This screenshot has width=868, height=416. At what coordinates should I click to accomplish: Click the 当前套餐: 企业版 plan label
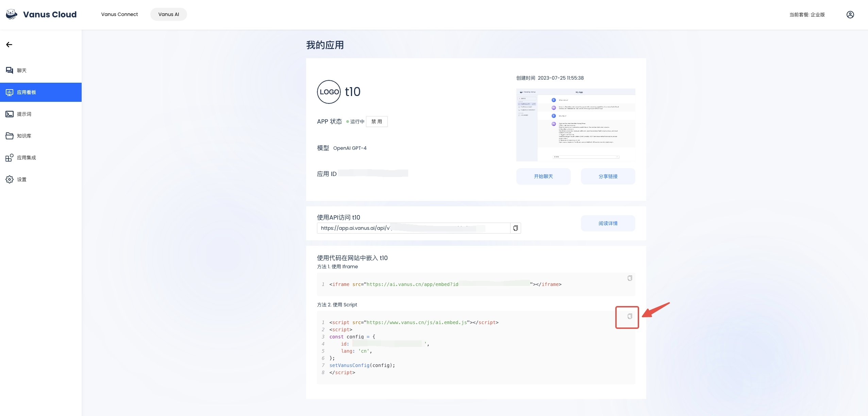pos(807,15)
